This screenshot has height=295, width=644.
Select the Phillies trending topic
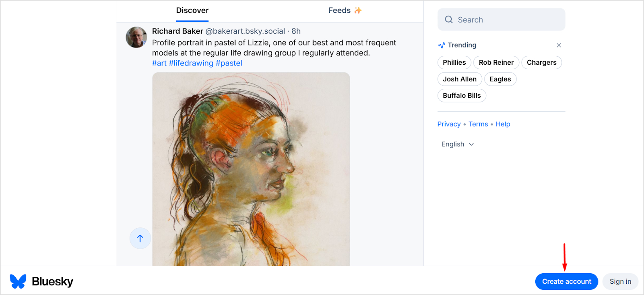[x=454, y=63]
